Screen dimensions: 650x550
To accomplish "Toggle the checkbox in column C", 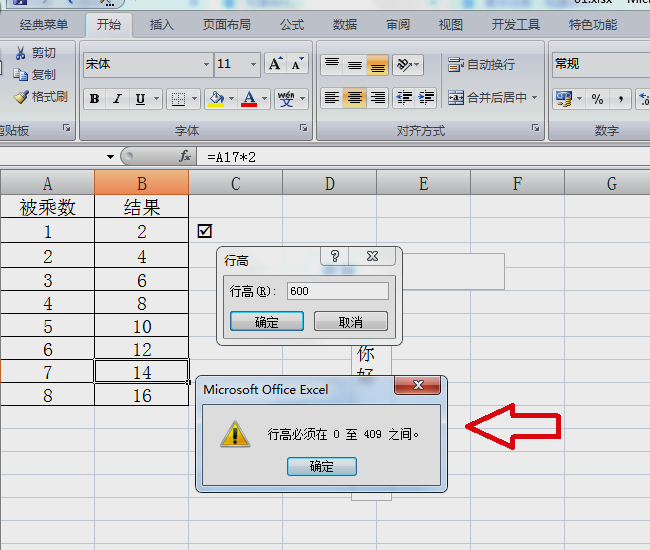I will 205,231.
